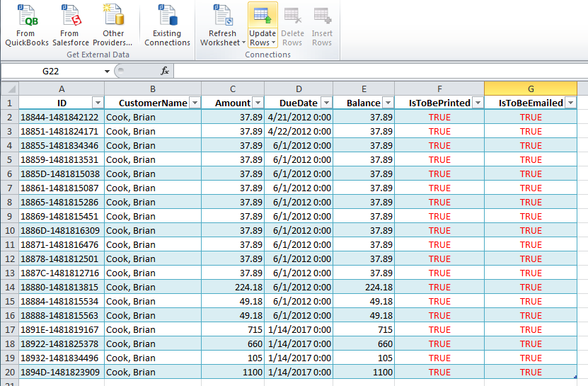The width and height of the screenshot is (588, 386).
Task: Click the From Salesforce icon
Action: (x=70, y=16)
